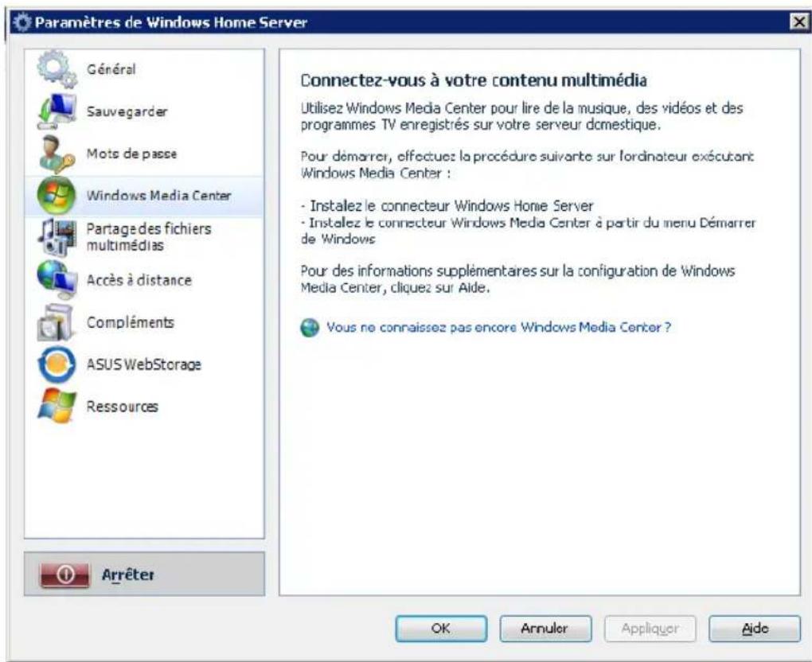Select Windows Media Center section label
The image size is (812, 662).
coord(158,196)
